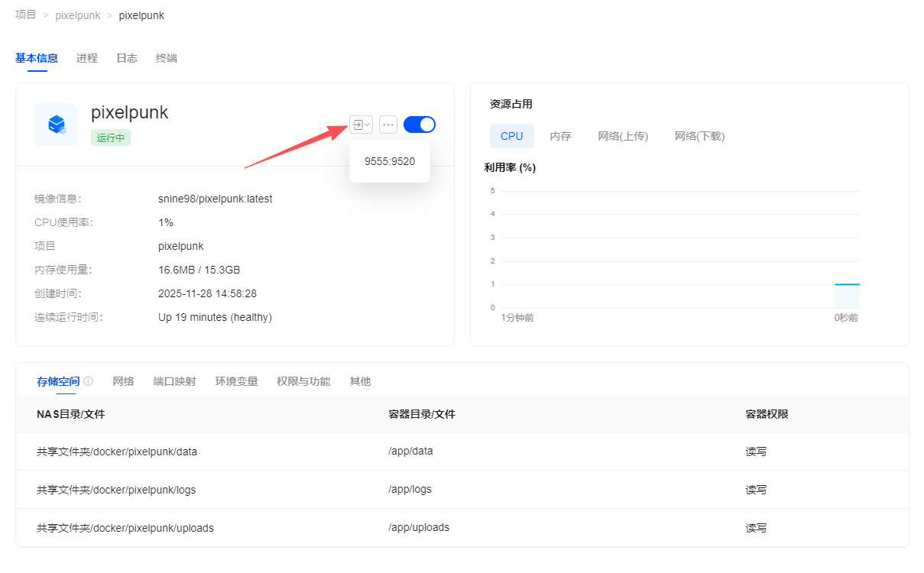Switch to the 进程 tab
The image size is (924, 573).
pyautogui.click(x=87, y=58)
